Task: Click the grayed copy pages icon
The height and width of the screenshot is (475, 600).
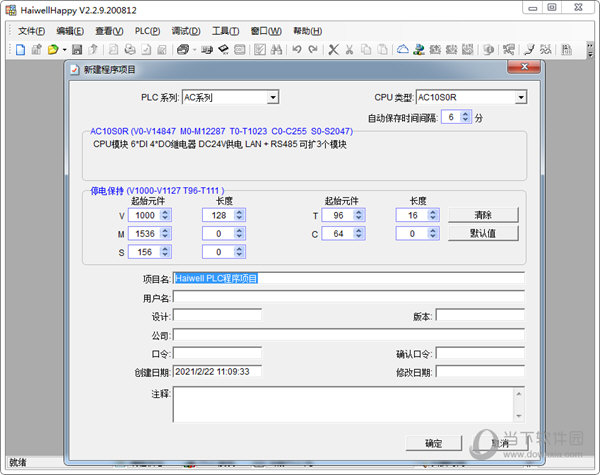Action: (366, 50)
